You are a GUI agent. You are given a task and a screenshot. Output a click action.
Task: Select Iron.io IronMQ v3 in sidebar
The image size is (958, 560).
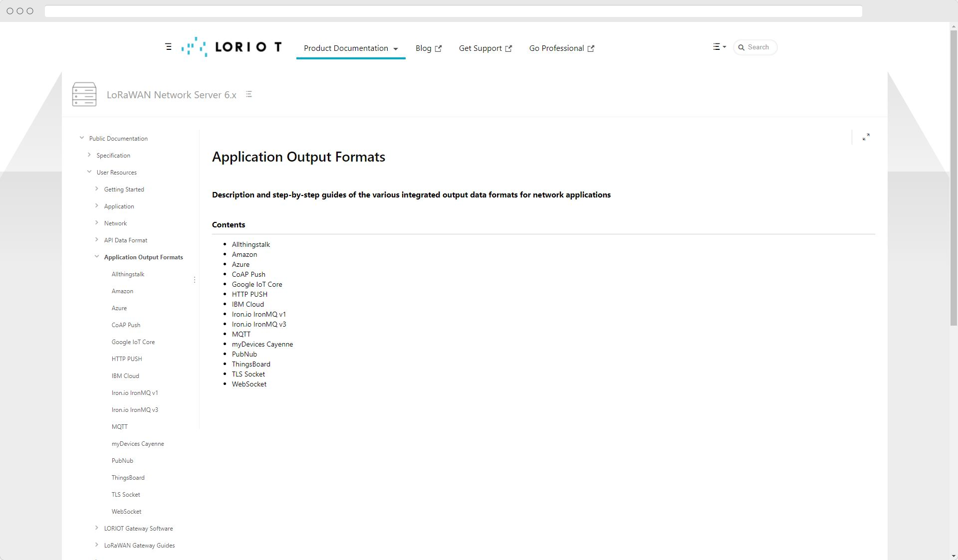135,410
